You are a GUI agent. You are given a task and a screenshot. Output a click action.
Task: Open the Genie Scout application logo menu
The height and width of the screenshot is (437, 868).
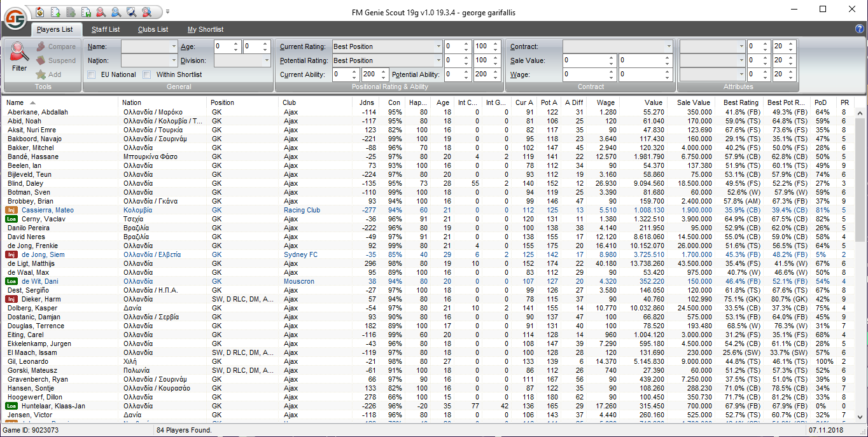coord(15,18)
